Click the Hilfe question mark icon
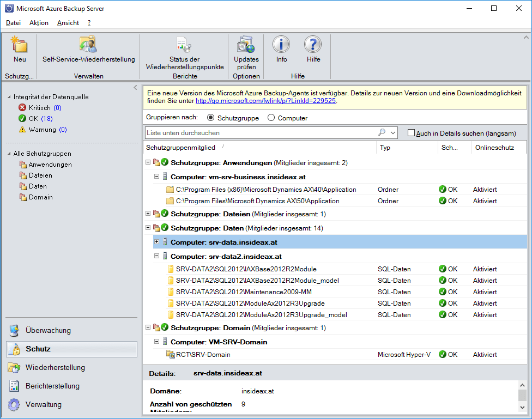 [313, 45]
